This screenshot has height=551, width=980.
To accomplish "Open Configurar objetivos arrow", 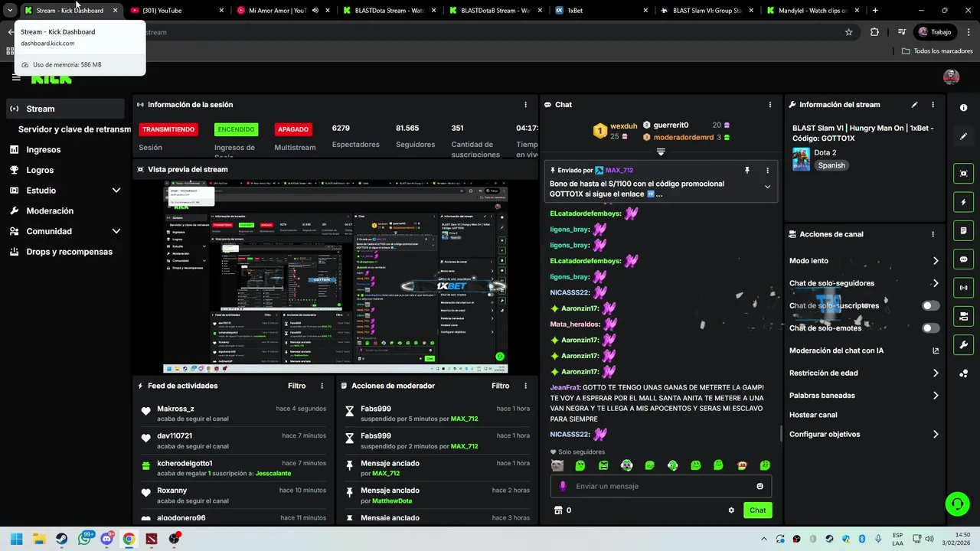I will point(936,435).
